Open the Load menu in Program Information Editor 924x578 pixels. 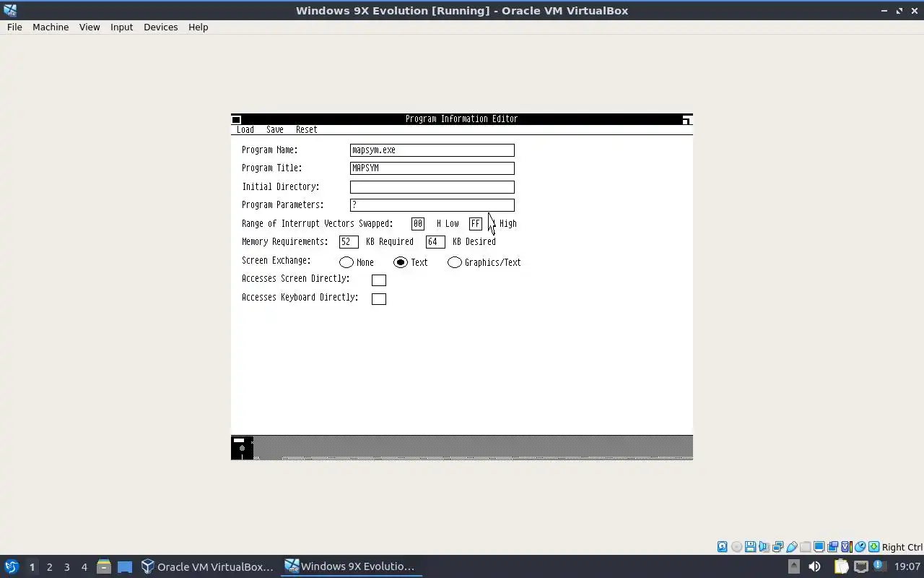click(245, 130)
